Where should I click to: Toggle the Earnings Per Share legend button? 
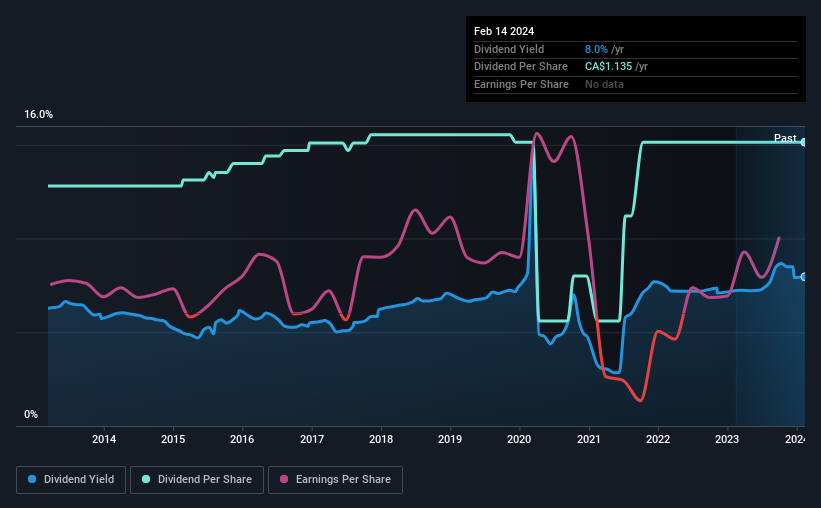(335, 480)
